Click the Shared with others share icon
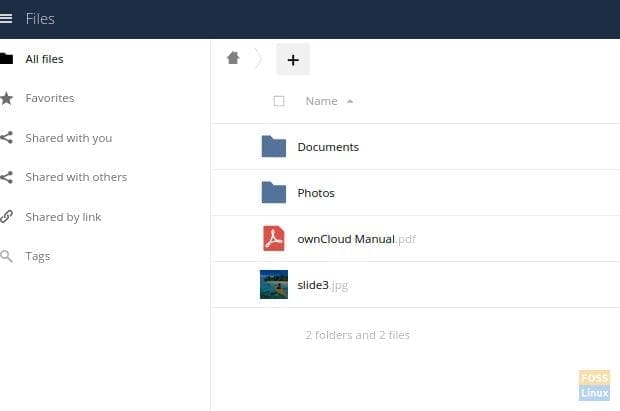 coord(6,177)
